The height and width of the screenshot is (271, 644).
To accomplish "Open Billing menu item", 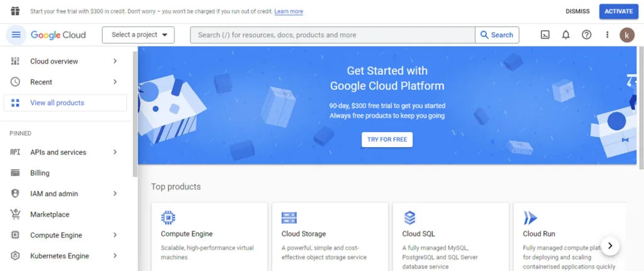I will coord(65,173).
